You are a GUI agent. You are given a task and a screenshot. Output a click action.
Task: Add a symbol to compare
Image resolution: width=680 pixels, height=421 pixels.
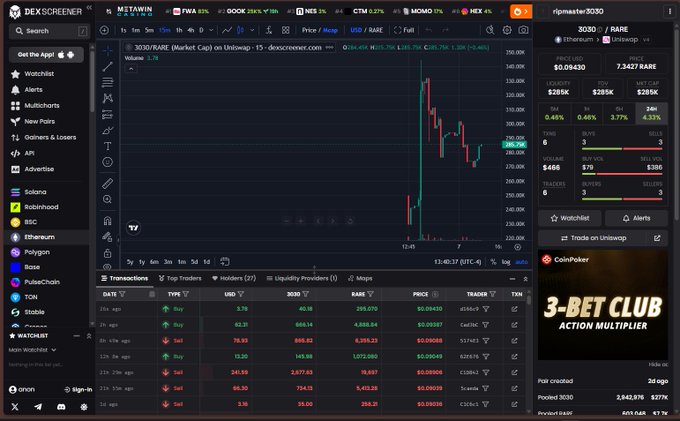(x=104, y=30)
